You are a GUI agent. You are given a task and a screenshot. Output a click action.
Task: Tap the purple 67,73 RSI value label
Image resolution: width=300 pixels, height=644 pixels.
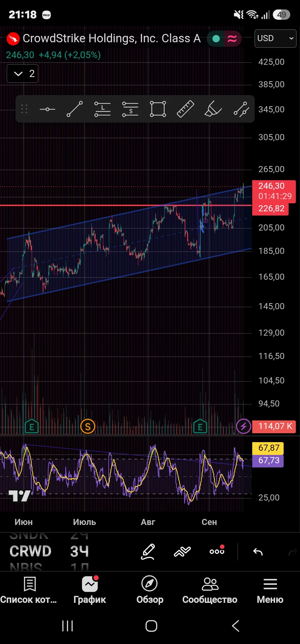(268, 461)
